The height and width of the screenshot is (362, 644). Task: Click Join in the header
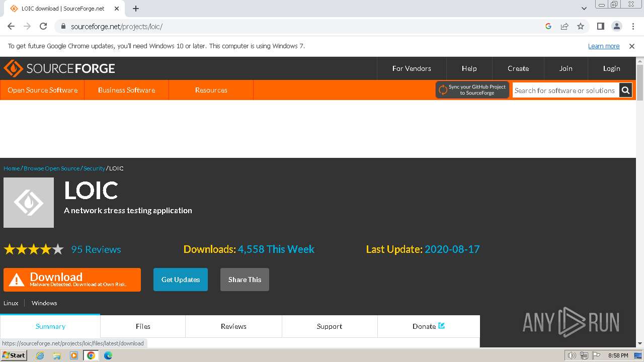(566, 68)
